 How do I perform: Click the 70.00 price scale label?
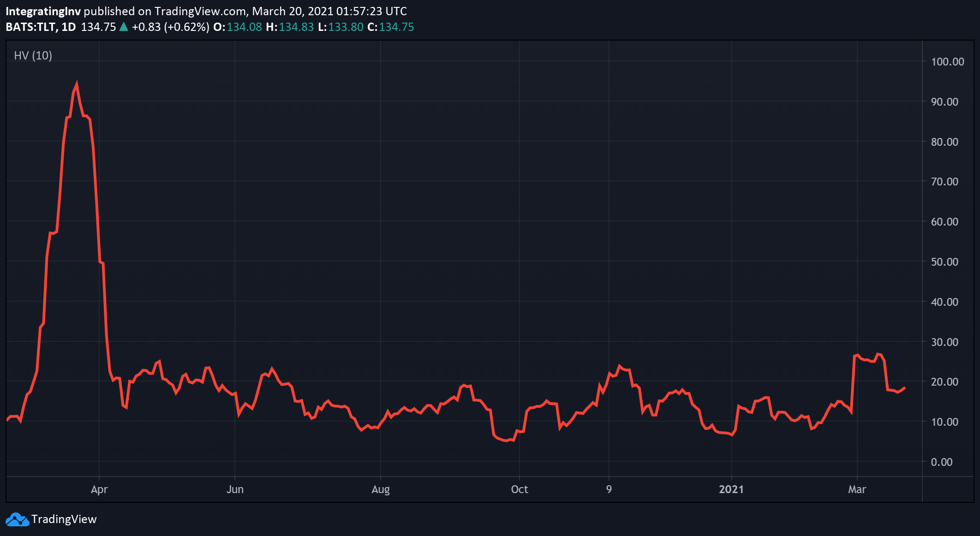(x=944, y=182)
